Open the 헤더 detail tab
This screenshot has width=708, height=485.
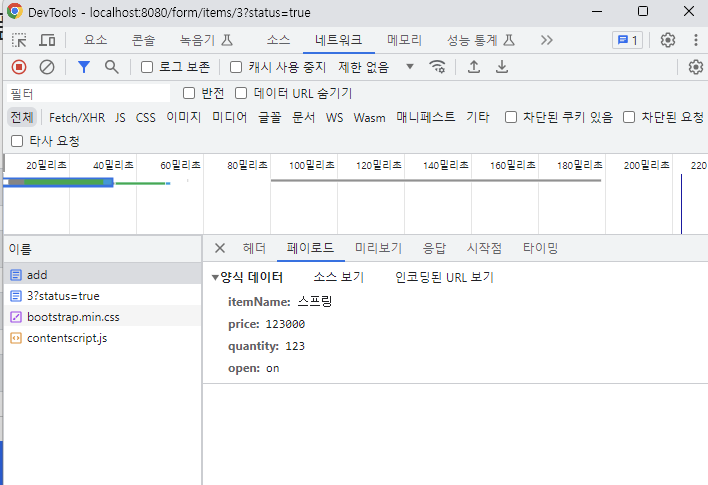pyautogui.click(x=254, y=248)
